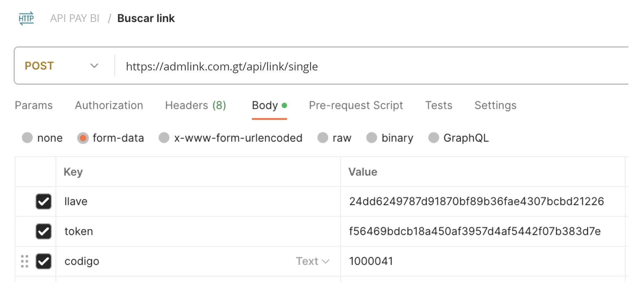Viewport: 644px width, 297px height.
Task: Select the GraphQL radio option
Action: (x=433, y=138)
